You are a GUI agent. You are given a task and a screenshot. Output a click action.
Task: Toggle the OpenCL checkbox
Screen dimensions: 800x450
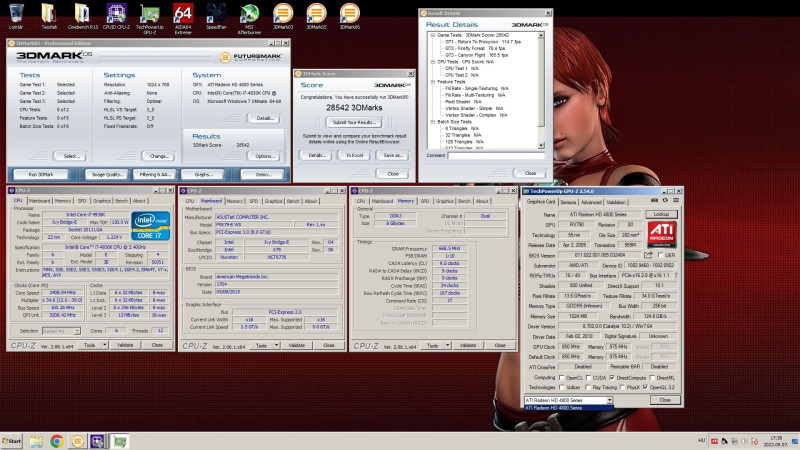click(562, 378)
